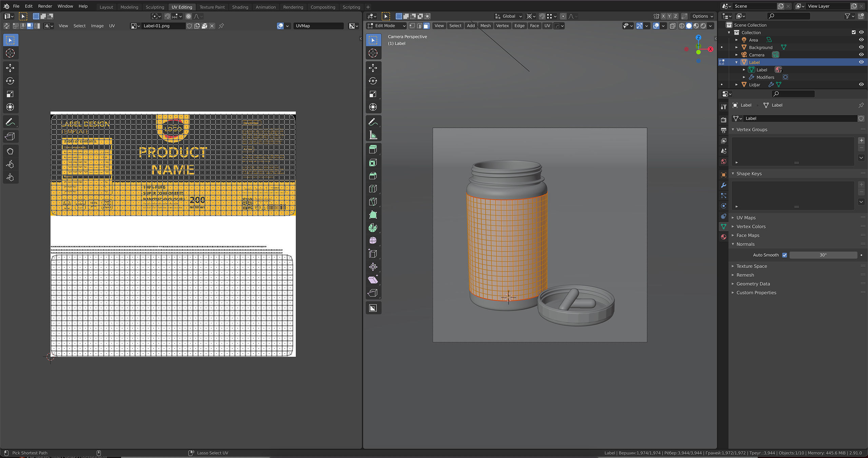Viewport: 868px width, 458px height.
Task: Select the Annotate tool in 3D viewport
Action: 373,122
